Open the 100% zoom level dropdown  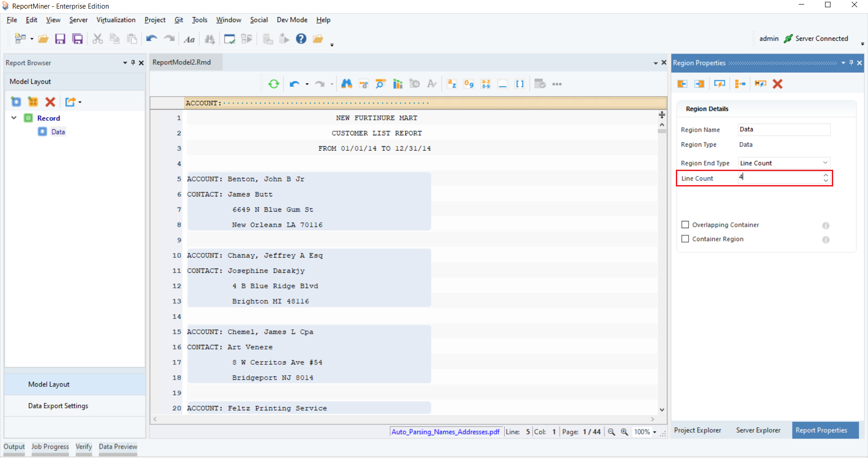[x=654, y=432]
